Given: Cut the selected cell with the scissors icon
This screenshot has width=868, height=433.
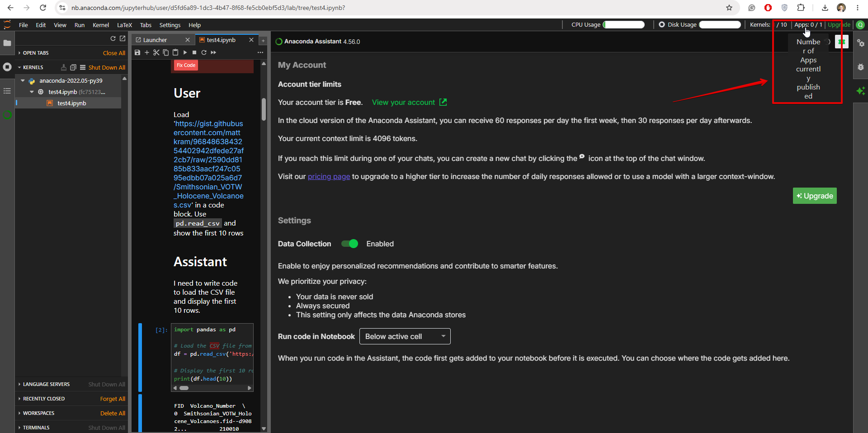Looking at the screenshot, I should point(156,52).
